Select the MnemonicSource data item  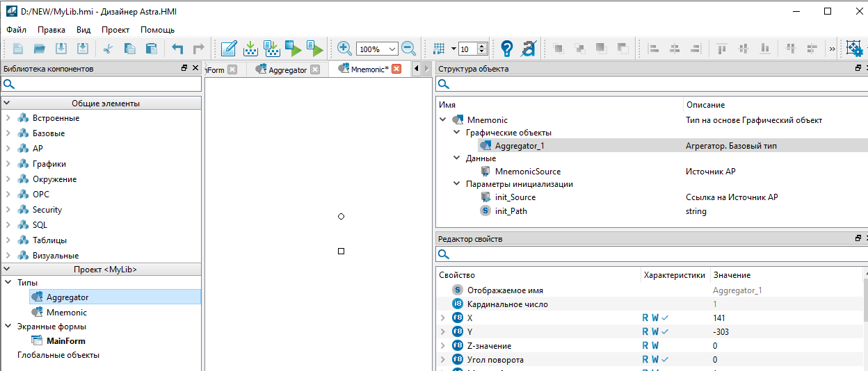(x=527, y=172)
